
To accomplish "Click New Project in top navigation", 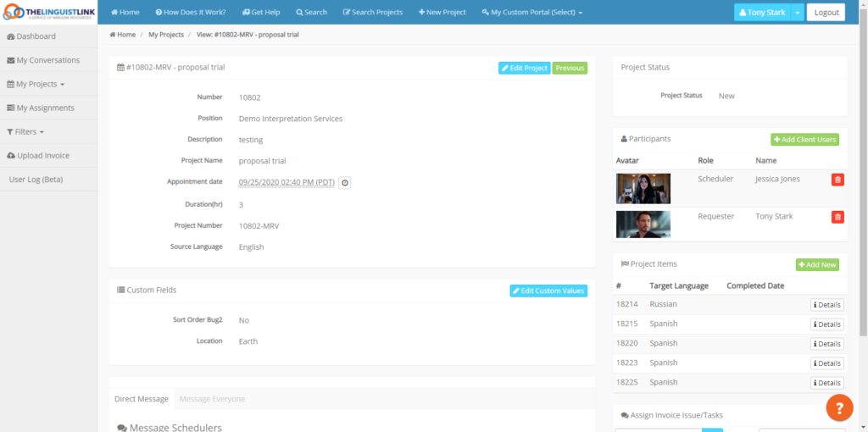I will click(442, 13).
